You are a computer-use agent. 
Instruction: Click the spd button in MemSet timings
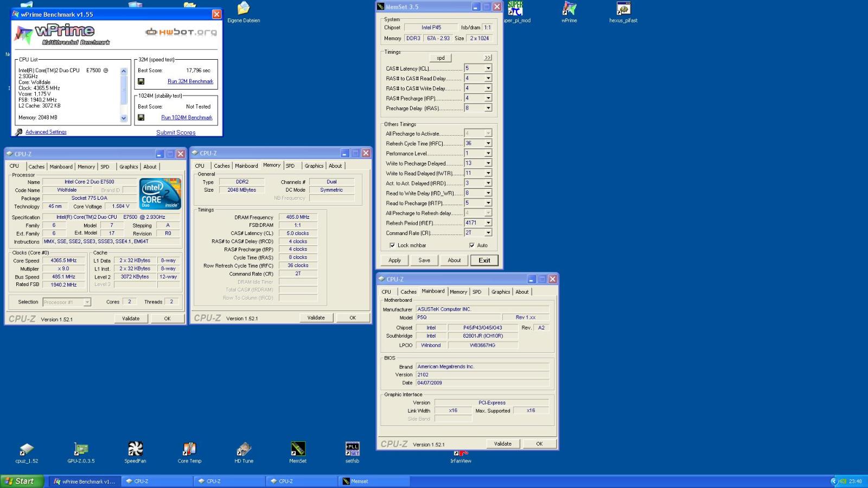click(x=441, y=58)
